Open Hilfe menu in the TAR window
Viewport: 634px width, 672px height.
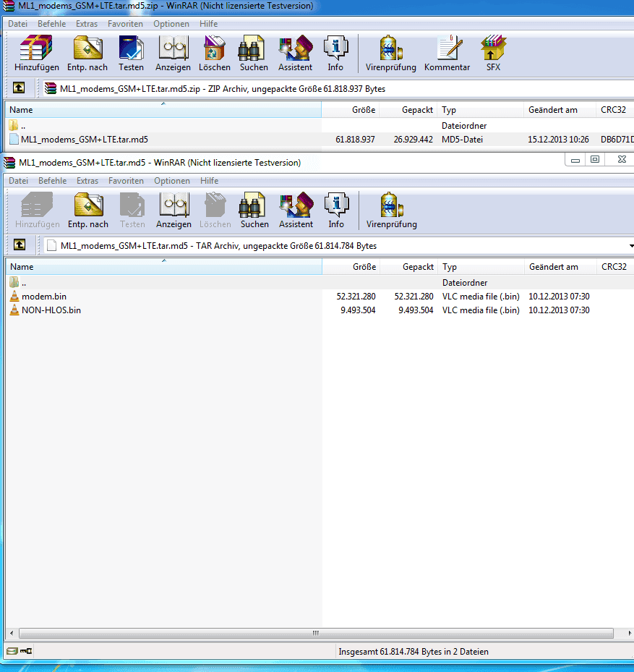tap(209, 180)
